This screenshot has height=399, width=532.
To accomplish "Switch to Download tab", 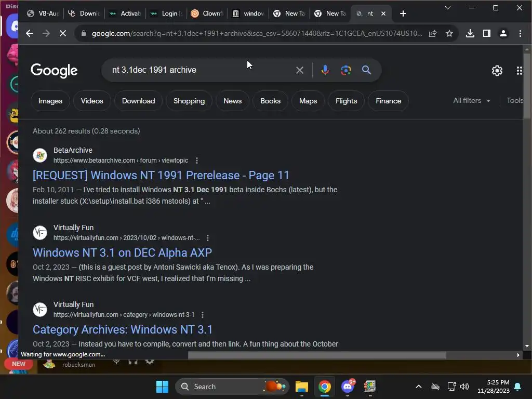I will pyautogui.click(x=84, y=14).
